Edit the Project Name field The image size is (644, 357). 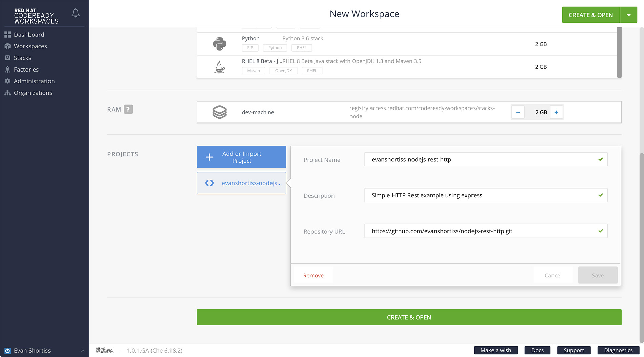[x=486, y=159]
